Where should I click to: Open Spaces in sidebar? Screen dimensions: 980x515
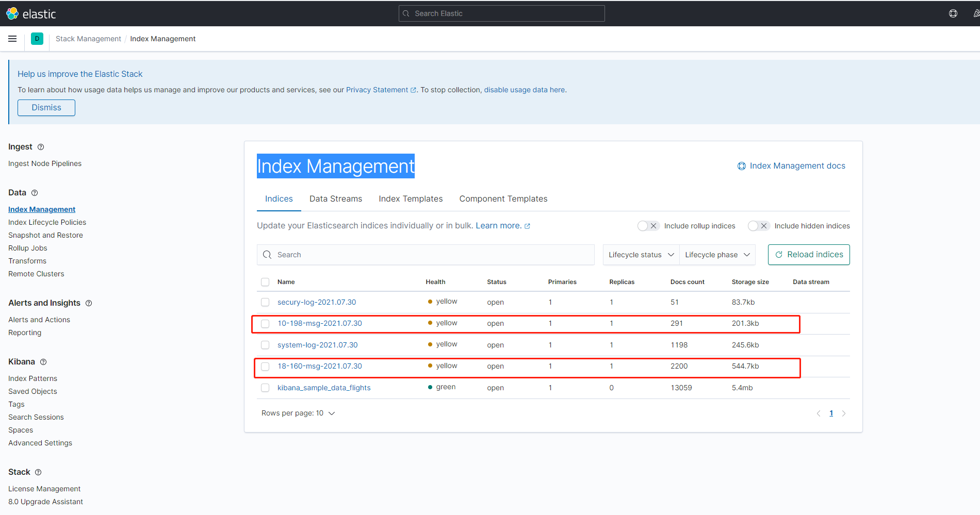tap(21, 430)
